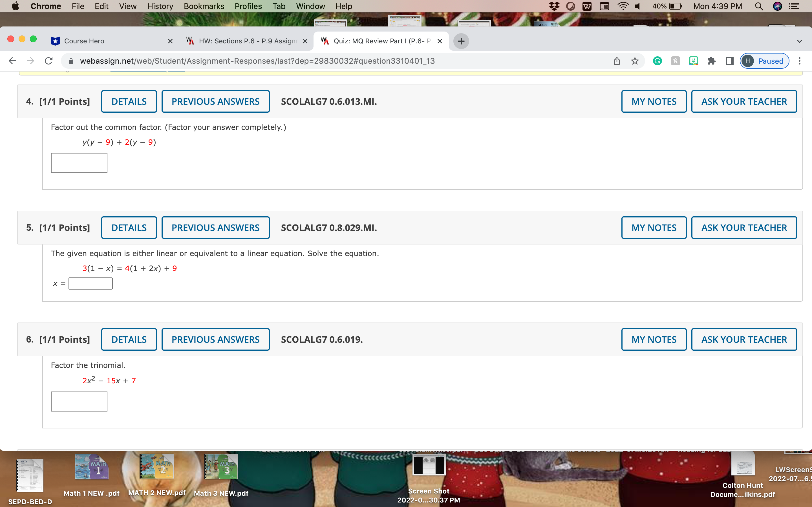Open the Bitmoji extension icon

[x=693, y=61]
